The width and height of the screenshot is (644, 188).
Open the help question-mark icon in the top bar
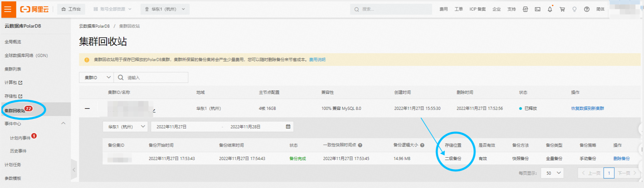[x=587, y=9]
